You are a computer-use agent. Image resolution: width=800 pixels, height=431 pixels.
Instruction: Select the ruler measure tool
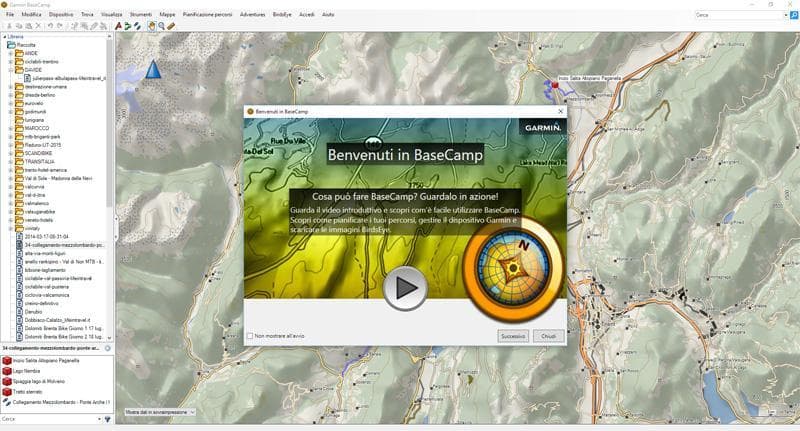point(171,26)
